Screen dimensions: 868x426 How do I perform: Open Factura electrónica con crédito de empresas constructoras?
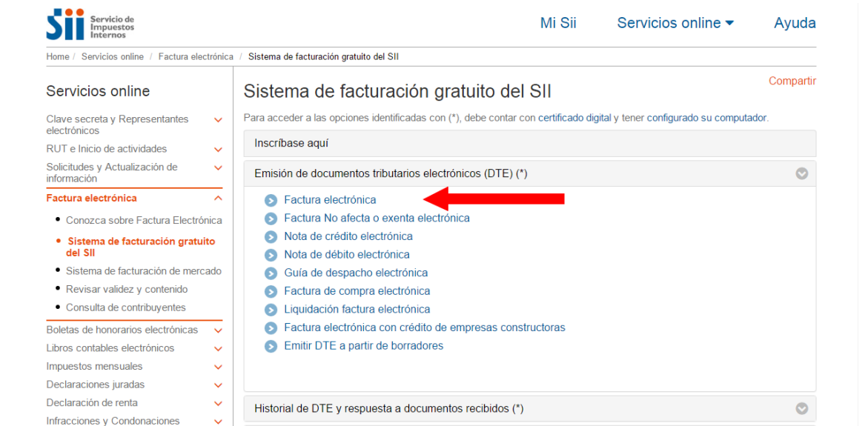425,327
